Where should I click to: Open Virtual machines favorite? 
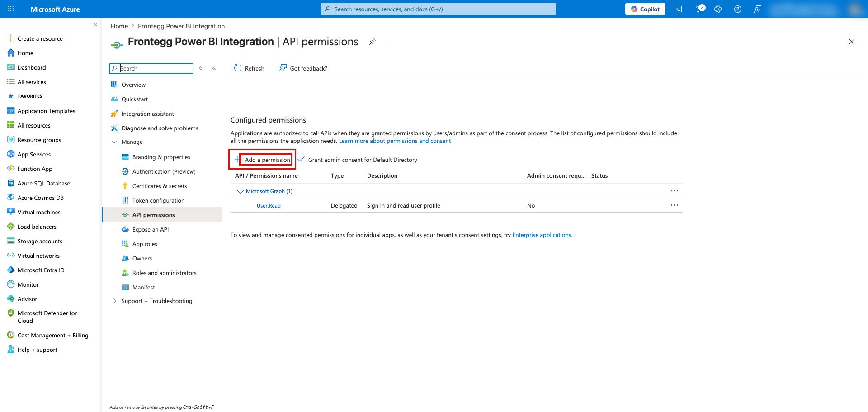(39, 212)
